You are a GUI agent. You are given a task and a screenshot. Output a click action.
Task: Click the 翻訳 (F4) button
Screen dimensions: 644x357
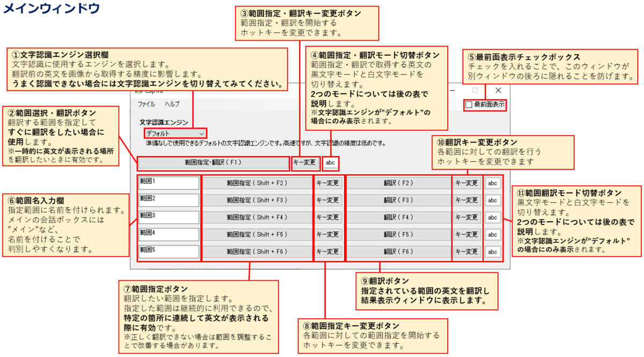coord(398,218)
